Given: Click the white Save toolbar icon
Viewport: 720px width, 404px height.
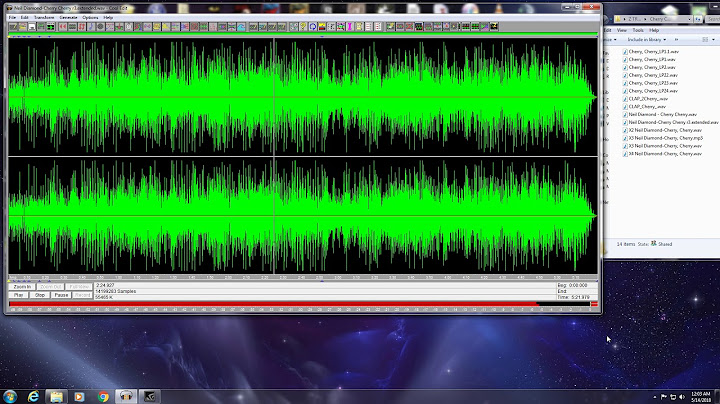Looking at the screenshot, I should [32, 27].
